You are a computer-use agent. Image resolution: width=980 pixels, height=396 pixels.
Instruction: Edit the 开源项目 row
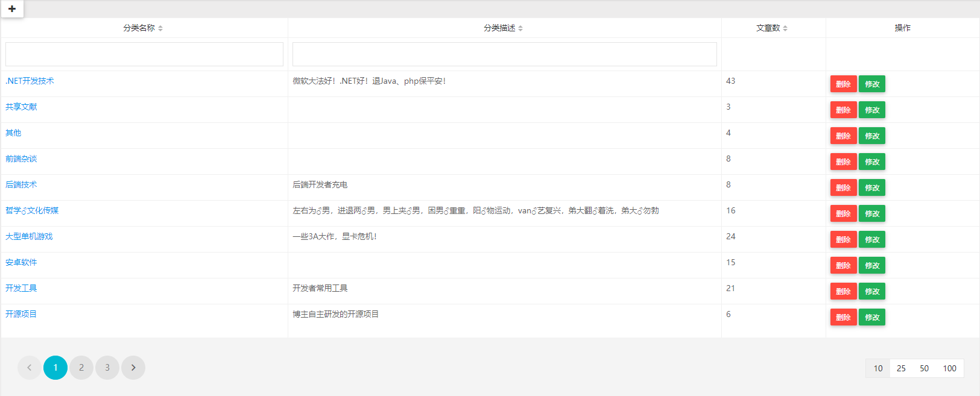872,318
